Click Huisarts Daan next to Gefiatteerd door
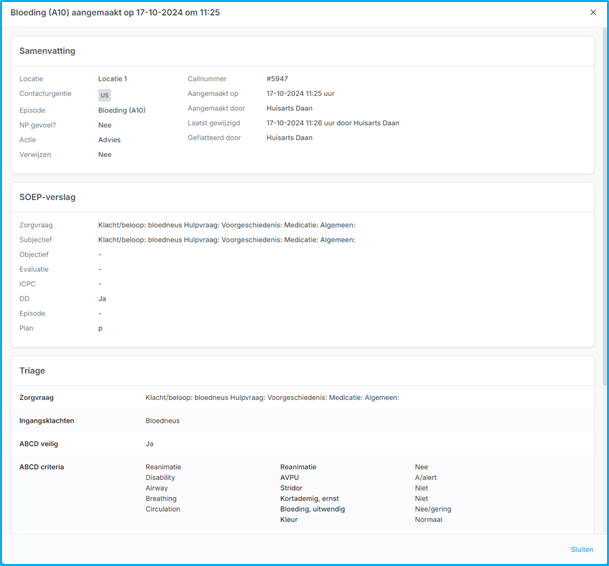This screenshot has width=609, height=566. click(x=289, y=138)
